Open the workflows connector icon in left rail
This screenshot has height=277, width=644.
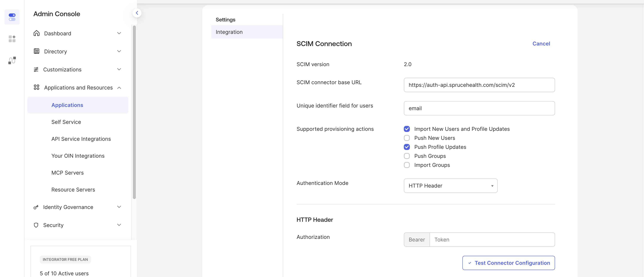(x=12, y=60)
